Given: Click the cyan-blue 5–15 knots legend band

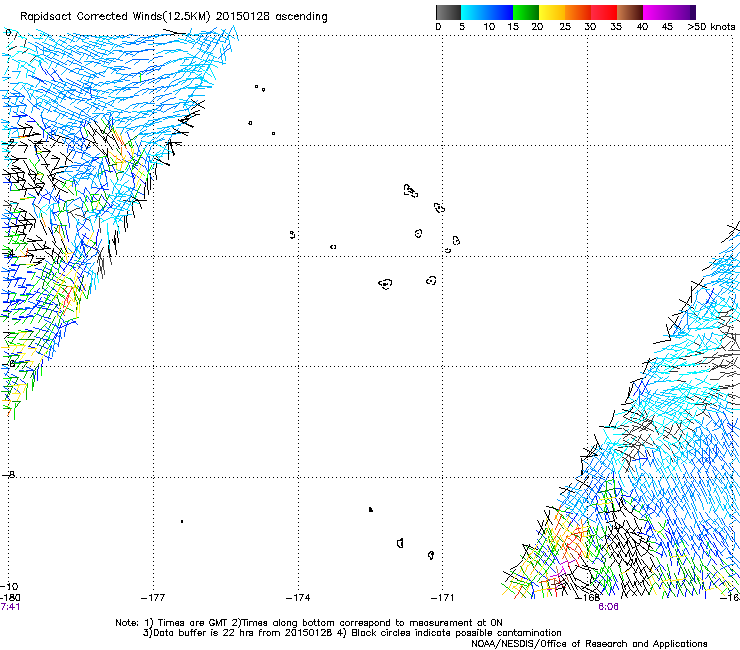Looking at the screenshot, I should click(x=487, y=12).
